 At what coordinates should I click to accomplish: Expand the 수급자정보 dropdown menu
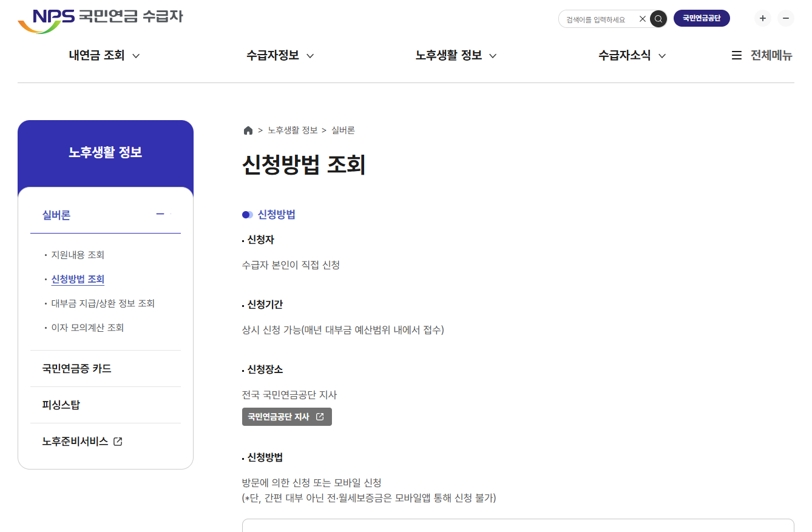tap(280, 55)
